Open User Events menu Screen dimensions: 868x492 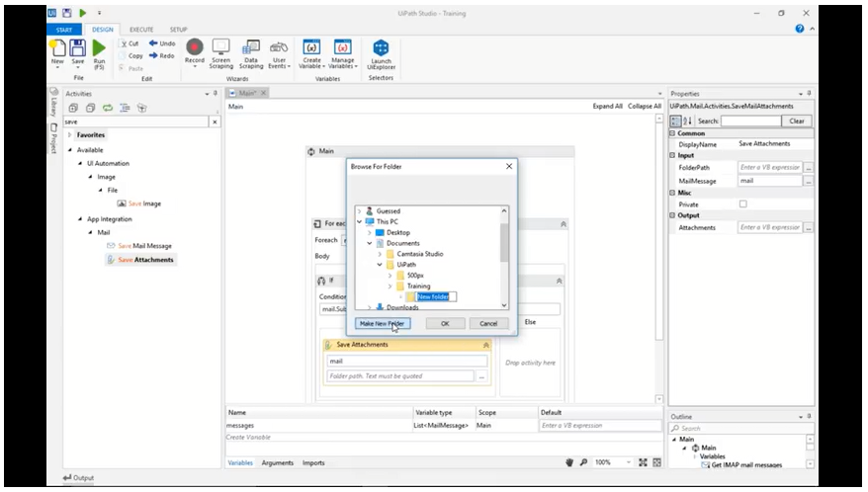(x=279, y=54)
